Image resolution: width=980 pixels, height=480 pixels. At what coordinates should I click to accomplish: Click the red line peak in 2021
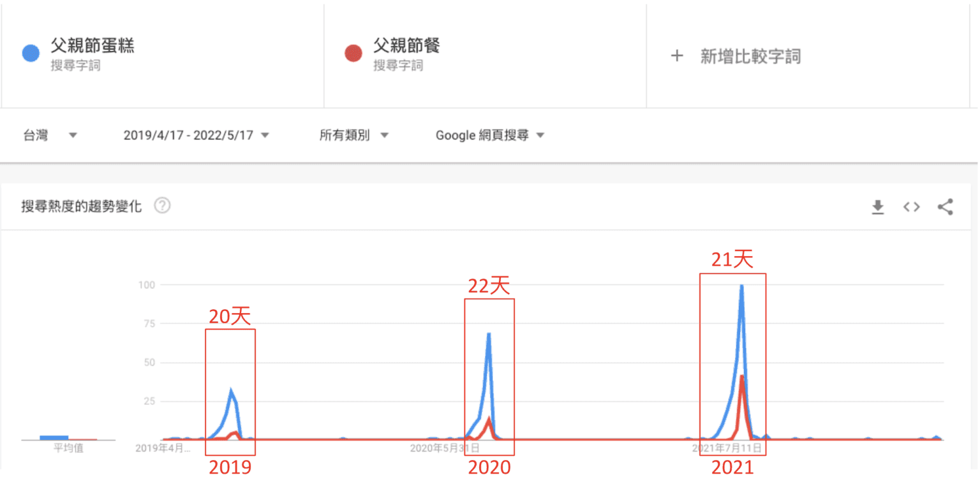(741, 376)
